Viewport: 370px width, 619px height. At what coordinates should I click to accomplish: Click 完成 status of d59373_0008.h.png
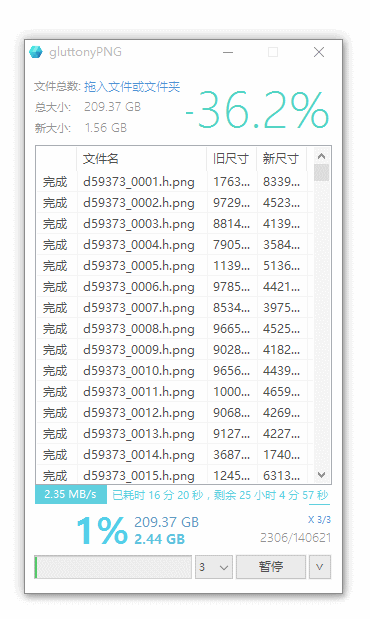coord(55,329)
